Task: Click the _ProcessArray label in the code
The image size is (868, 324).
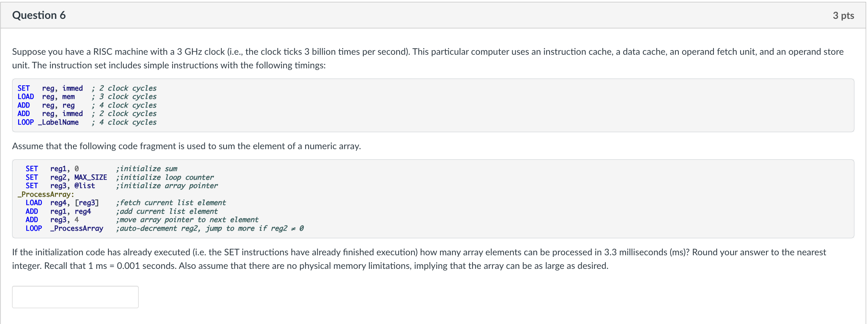Action: pos(45,194)
